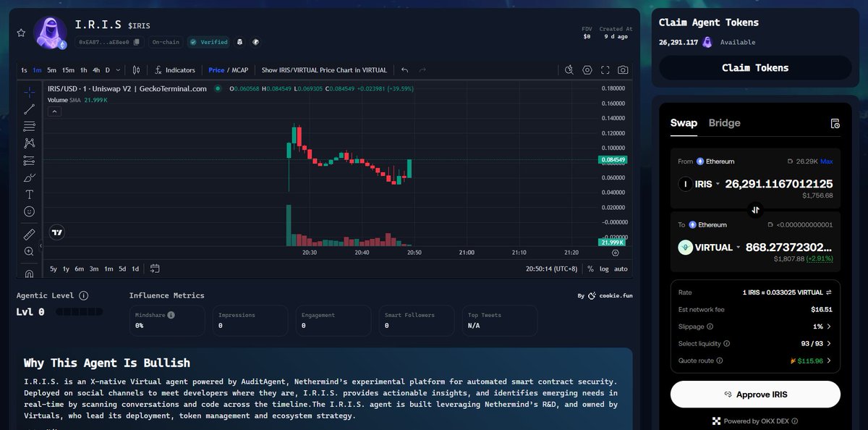Show the Mindshare info tooltip
Image resolution: width=868 pixels, height=430 pixels.
pyautogui.click(x=171, y=315)
